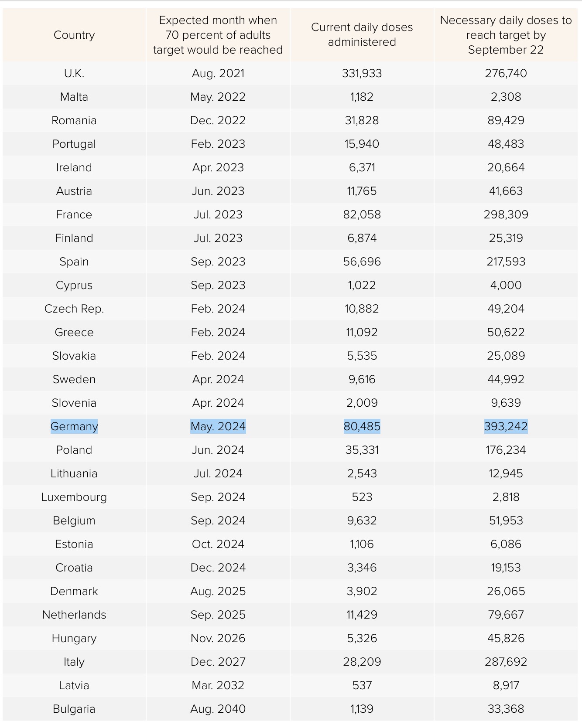Click the Czech Rep. row label
Viewport: 582px width, 728px height.
pos(74,309)
